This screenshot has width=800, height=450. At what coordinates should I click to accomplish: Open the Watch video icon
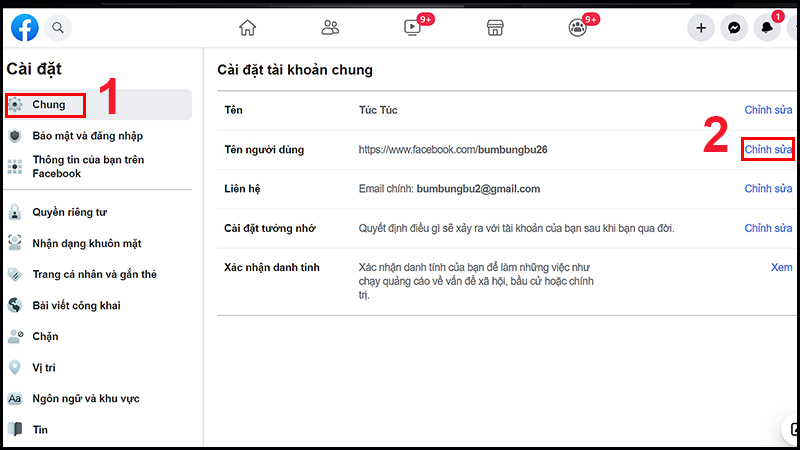pyautogui.click(x=412, y=28)
